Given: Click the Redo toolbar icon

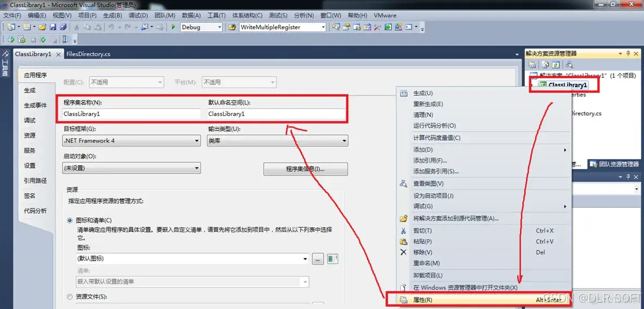Looking at the screenshot, I should pos(127,27).
